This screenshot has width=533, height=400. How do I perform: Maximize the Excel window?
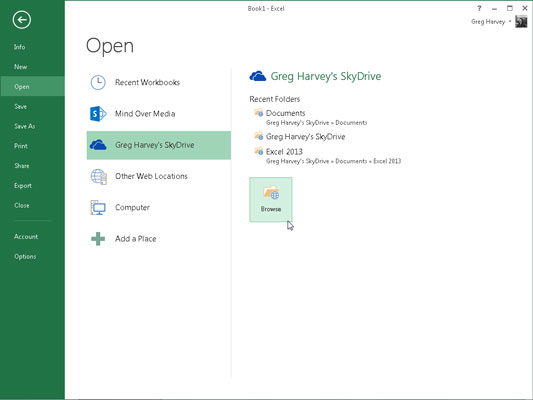coord(510,8)
